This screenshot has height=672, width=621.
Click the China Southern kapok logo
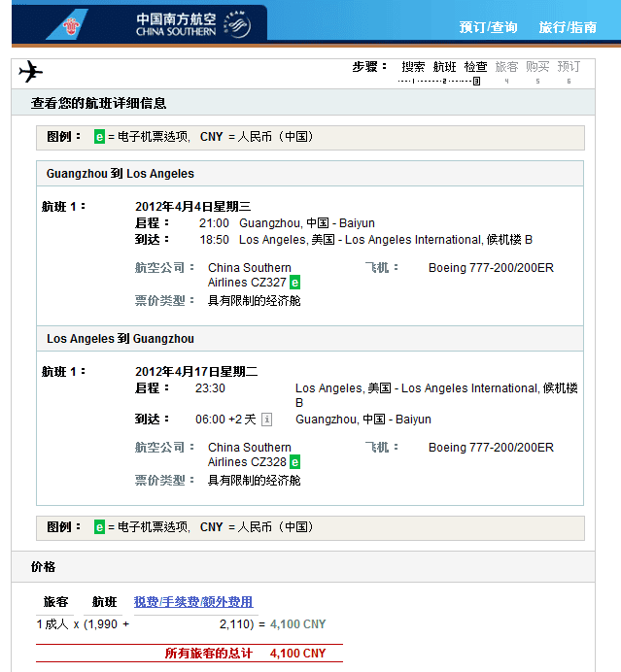66,24
